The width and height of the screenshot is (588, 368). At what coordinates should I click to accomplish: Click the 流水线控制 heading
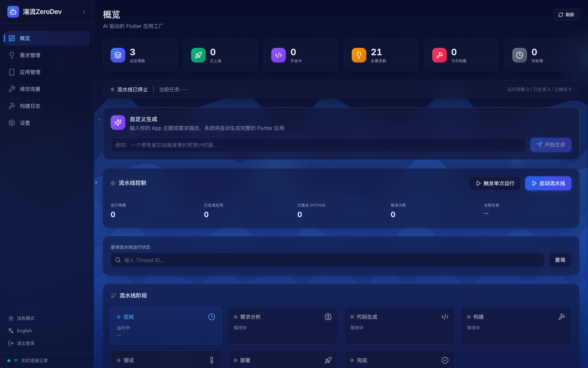[x=132, y=183]
